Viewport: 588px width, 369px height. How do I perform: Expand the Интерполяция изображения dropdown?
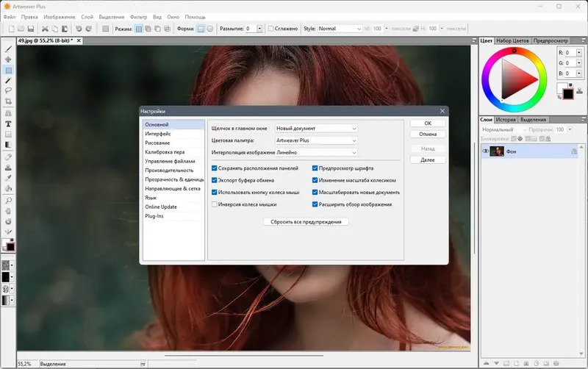[x=316, y=152]
